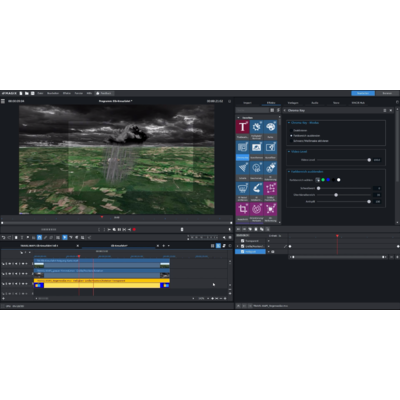Click the Brennen button
400x400 pixels.
[x=387, y=93]
